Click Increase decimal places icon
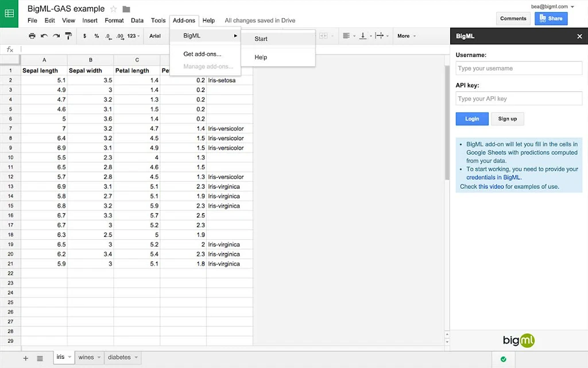The width and height of the screenshot is (588, 368). (119, 36)
